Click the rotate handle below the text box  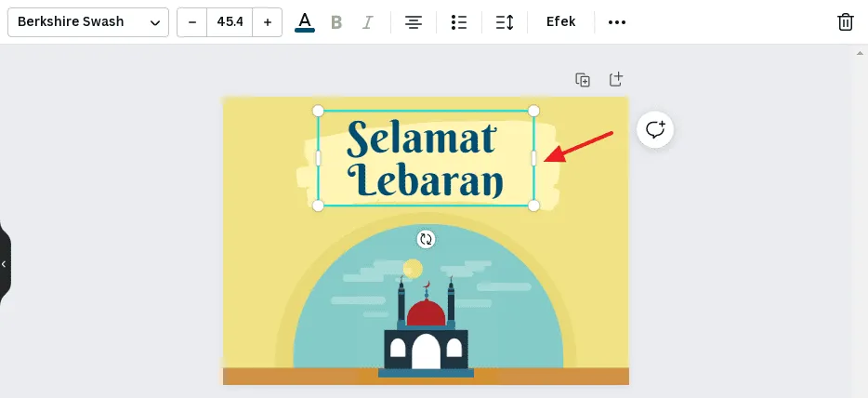click(x=426, y=239)
